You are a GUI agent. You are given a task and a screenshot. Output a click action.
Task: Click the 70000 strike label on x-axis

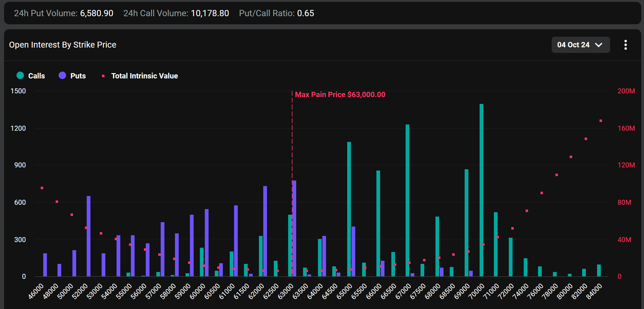[476, 292]
